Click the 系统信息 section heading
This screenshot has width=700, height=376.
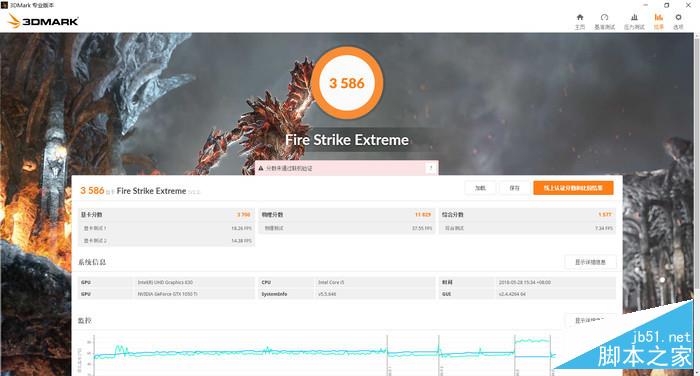(x=92, y=262)
